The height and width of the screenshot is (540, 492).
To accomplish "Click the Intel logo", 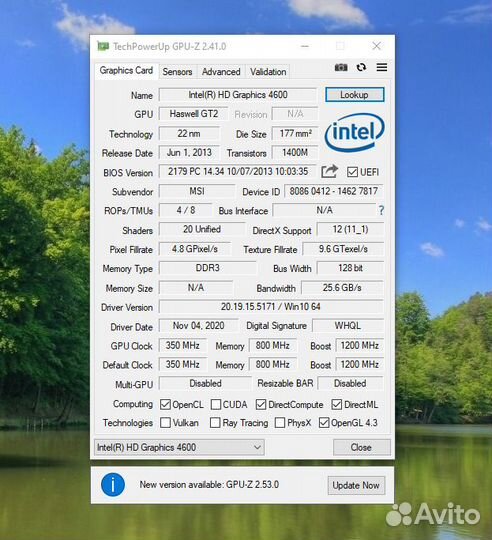I will click(354, 133).
